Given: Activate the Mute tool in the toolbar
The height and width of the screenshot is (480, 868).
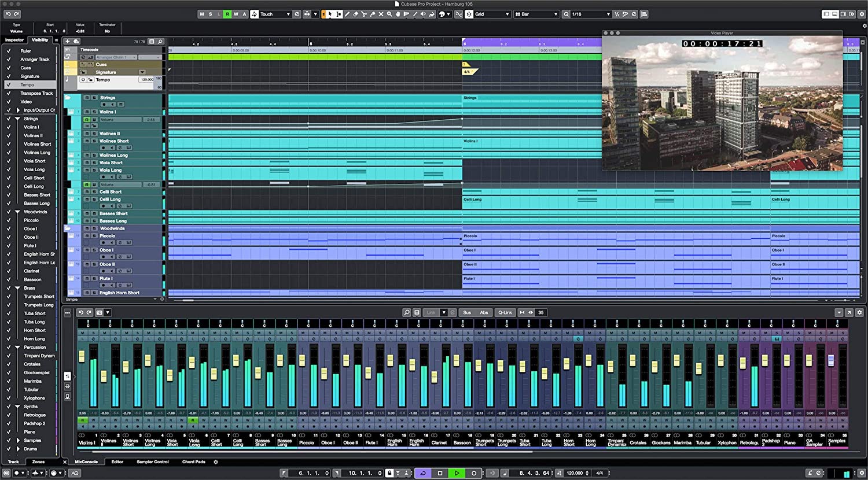Looking at the screenshot, I should [381, 14].
